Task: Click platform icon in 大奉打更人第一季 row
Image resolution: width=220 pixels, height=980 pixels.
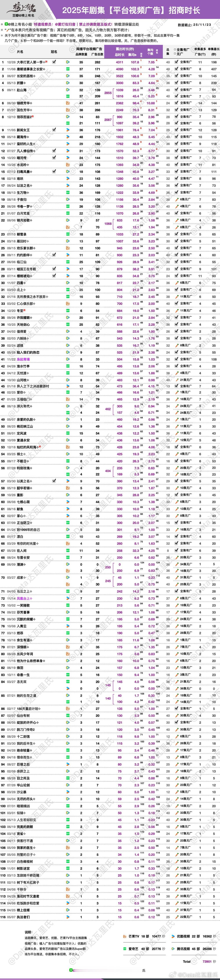Action: pos(68,62)
